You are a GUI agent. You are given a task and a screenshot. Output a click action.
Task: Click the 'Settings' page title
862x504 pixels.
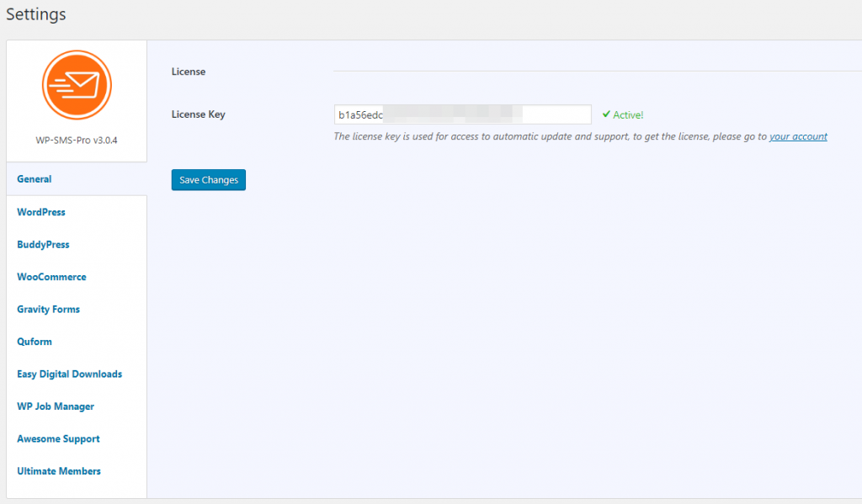click(36, 13)
